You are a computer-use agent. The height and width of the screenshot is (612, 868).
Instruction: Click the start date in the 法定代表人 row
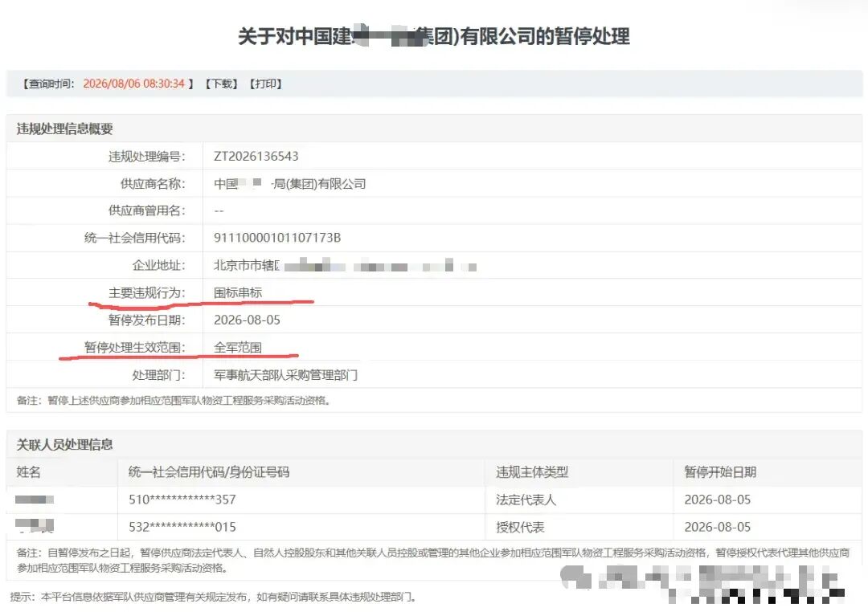[x=718, y=500]
